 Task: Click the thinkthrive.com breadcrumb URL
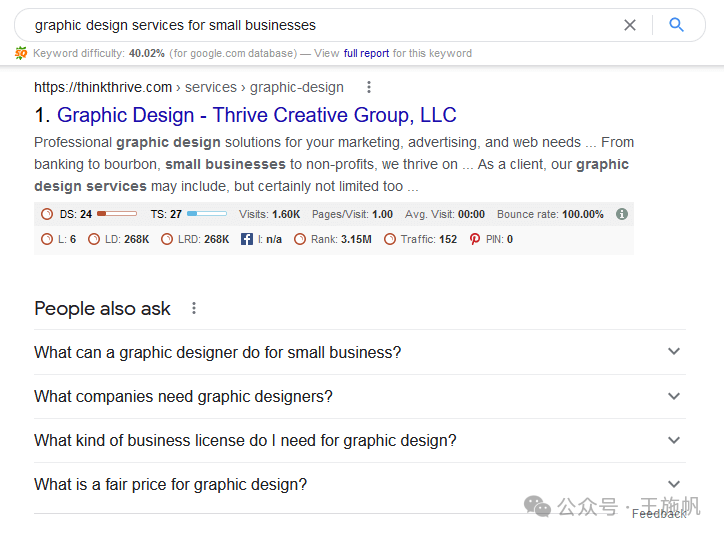189,87
